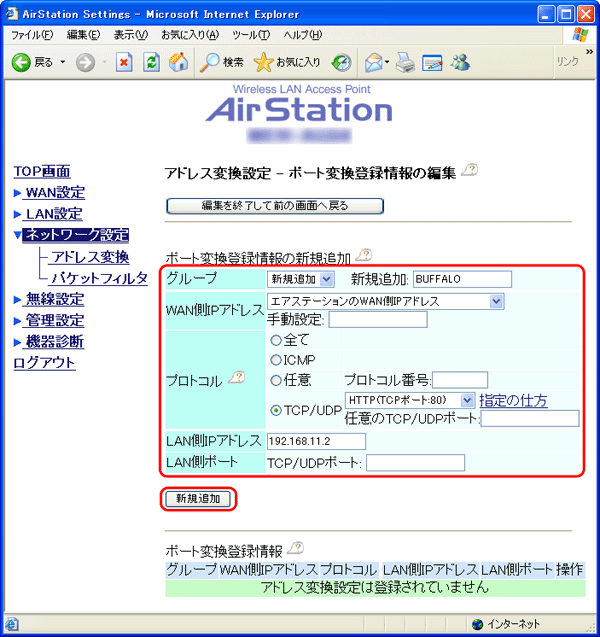Click the Print icon
600x637 pixels.
(x=405, y=63)
